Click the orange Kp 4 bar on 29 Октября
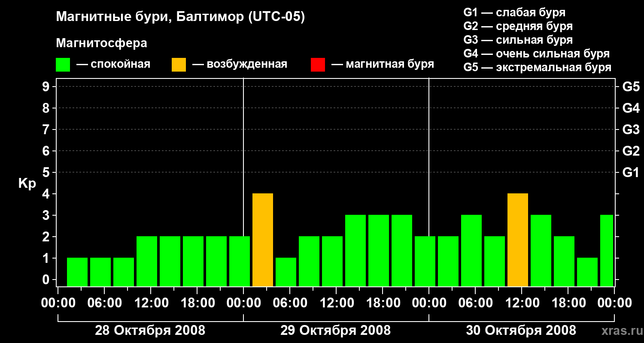 (263, 240)
